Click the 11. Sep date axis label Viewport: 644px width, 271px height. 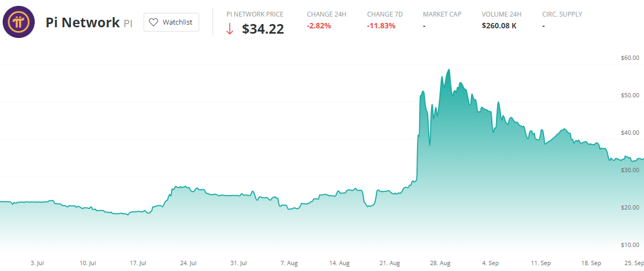541,263
